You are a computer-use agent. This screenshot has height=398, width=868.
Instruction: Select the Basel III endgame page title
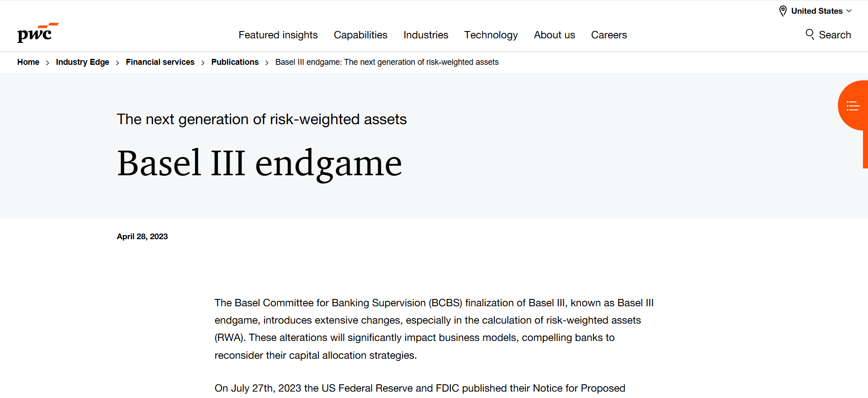[x=259, y=162]
